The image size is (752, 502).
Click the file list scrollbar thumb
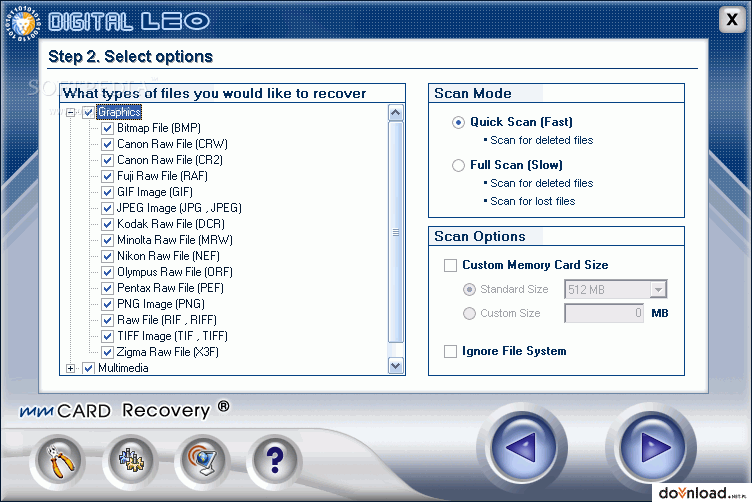[x=396, y=232]
